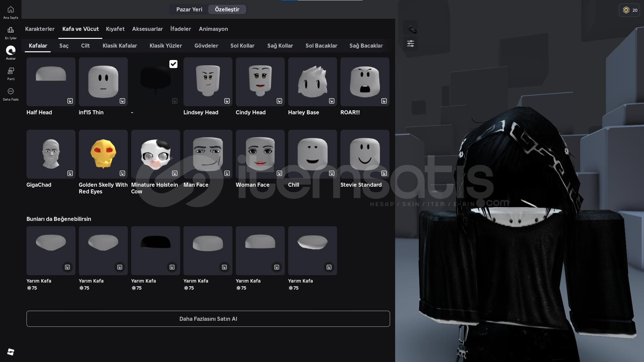The image size is (644, 362).
Task: Click the 'Bunları da Beğenebilirsin' heading
Action: [59, 219]
